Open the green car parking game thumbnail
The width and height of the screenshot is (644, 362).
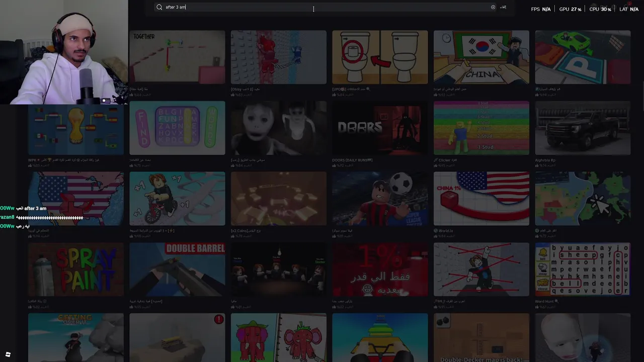pos(583,57)
